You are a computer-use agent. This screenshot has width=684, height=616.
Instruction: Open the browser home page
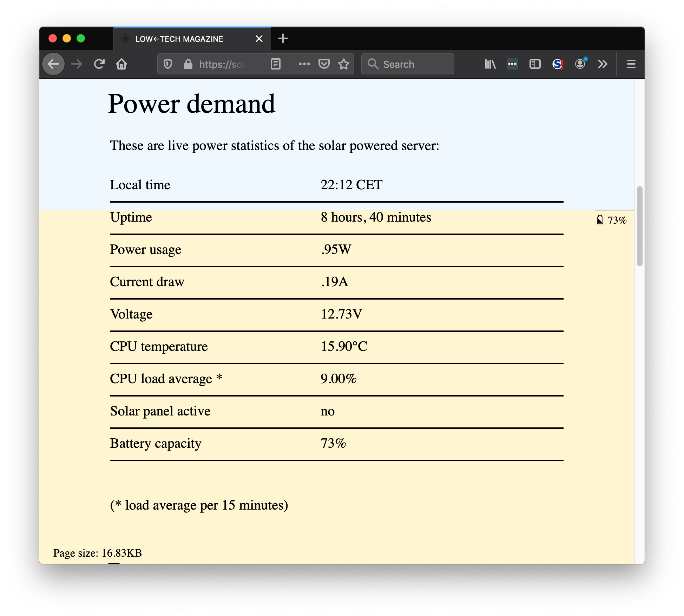click(x=121, y=64)
